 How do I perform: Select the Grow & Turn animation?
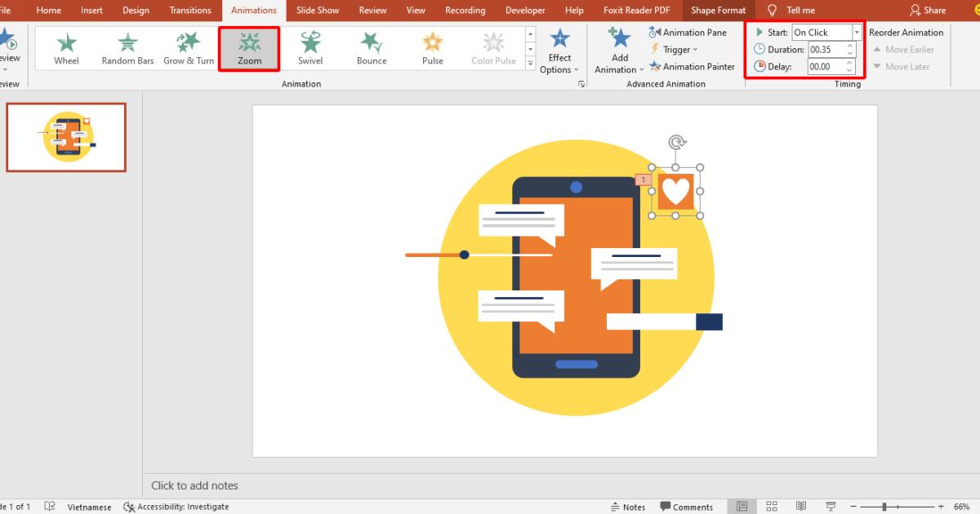point(187,47)
